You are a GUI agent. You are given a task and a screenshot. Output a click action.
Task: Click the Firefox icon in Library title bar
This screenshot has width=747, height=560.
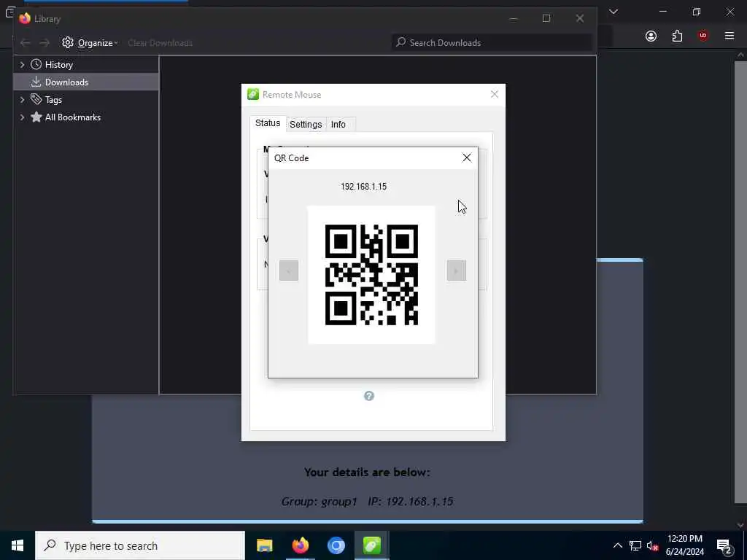click(x=25, y=18)
